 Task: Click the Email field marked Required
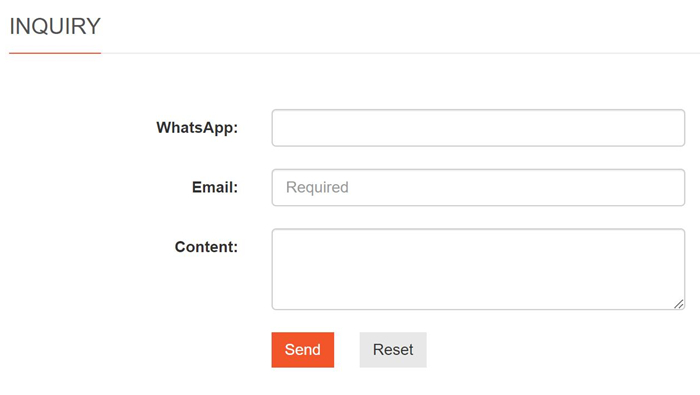(x=478, y=187)
